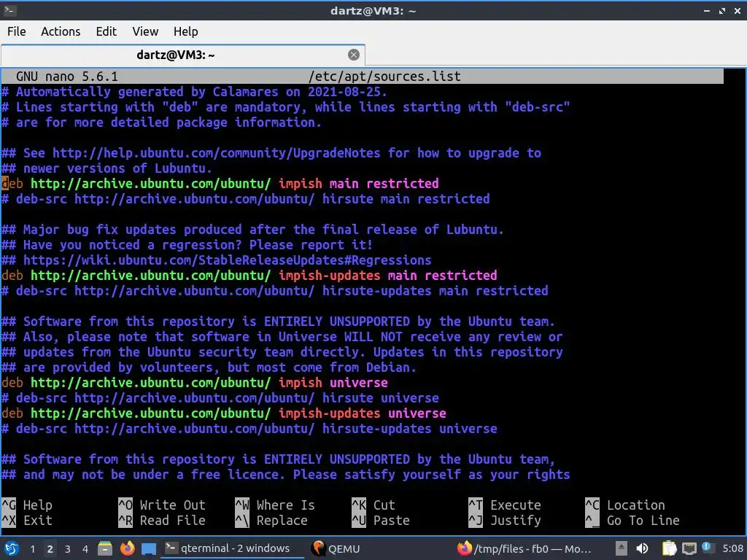Click the wiki.ubuntu.com StableReleaseUpdates URL
This screenshot has height=560, width=747.
[x=228, y=260]
